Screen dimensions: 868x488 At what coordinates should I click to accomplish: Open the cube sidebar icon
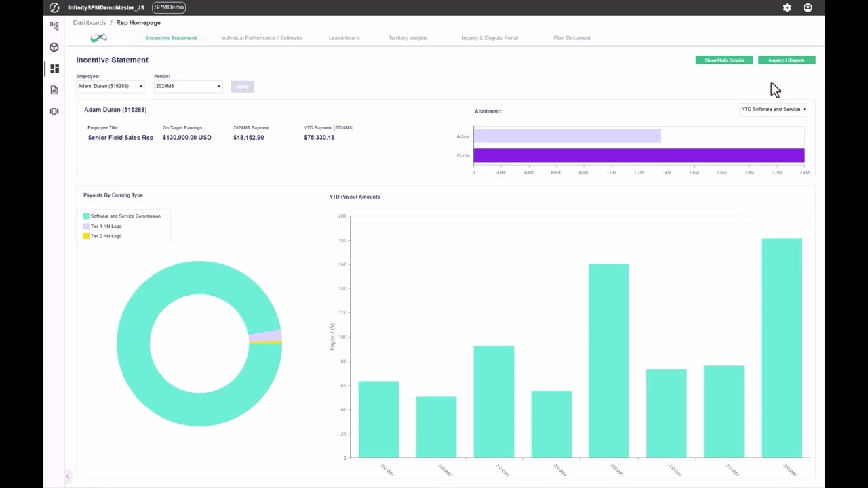pos(54,47)
